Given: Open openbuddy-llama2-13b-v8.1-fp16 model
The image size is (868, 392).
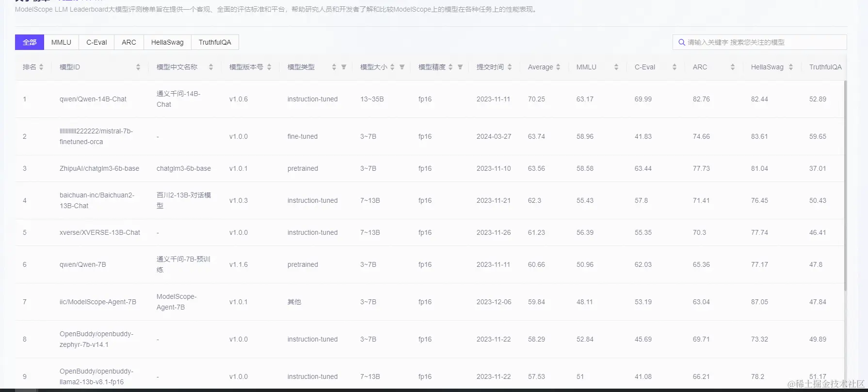Looking at the screenshot, I should [x=96, y=376].
